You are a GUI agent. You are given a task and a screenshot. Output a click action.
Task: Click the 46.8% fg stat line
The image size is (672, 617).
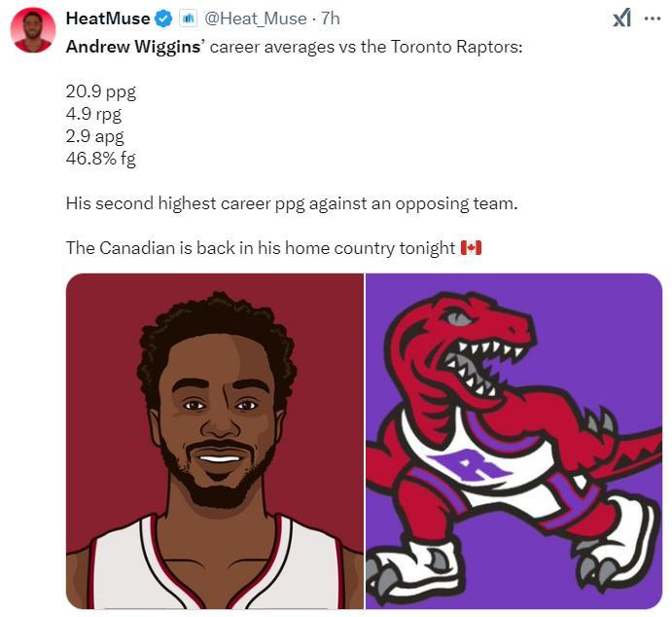click(101, 159)
